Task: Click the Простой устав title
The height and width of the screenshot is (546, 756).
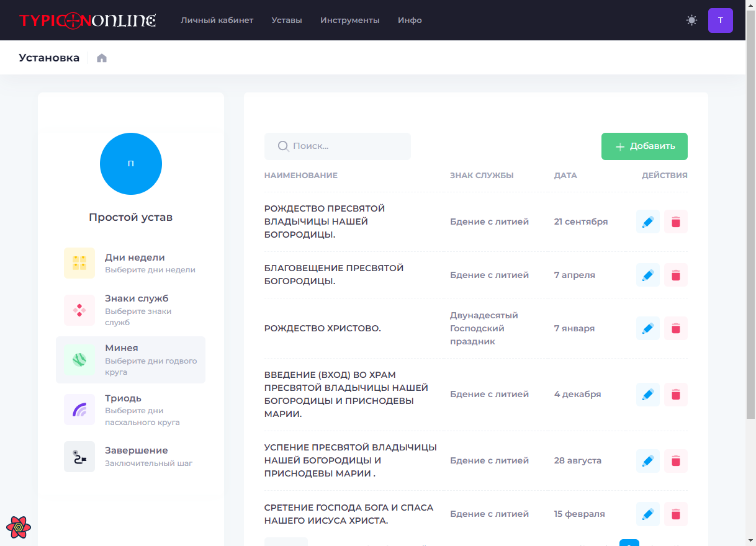Action: pos(131,217)
